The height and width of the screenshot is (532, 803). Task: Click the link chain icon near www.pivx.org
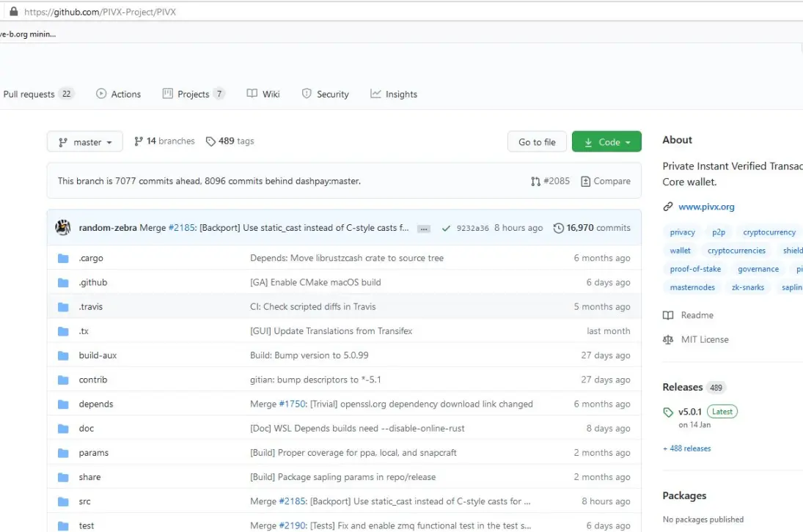pos(668,207)
